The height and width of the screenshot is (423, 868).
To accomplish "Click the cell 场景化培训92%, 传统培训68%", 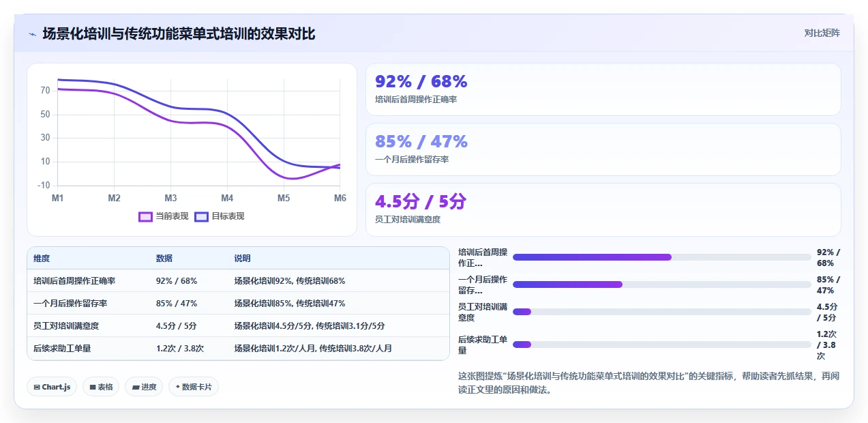I will click(x=290, y=280).
